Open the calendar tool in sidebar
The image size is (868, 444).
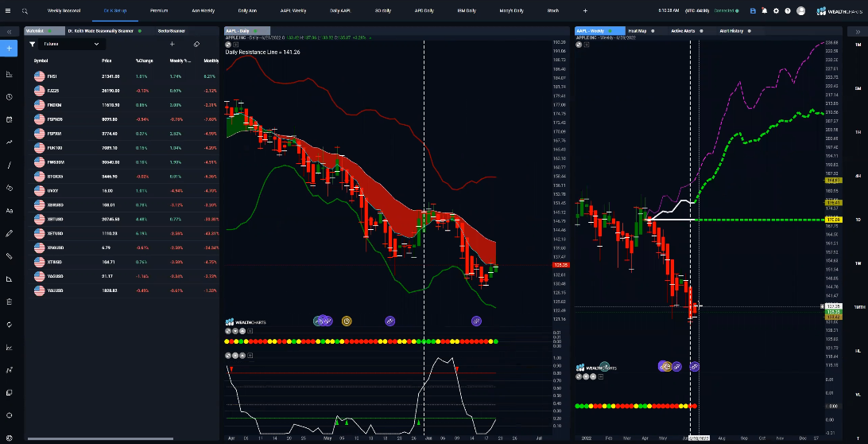pos(9,119)
